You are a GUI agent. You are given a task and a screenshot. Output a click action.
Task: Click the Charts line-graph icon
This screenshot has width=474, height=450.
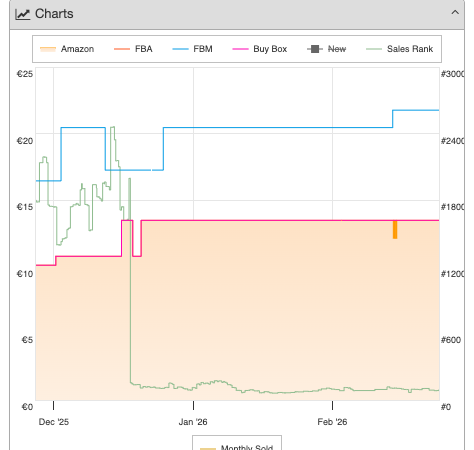(23, 14)
